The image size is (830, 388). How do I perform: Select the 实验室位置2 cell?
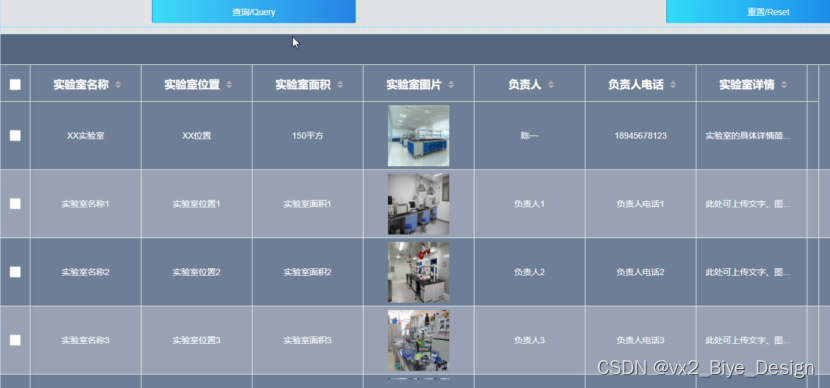pos(197,272)
